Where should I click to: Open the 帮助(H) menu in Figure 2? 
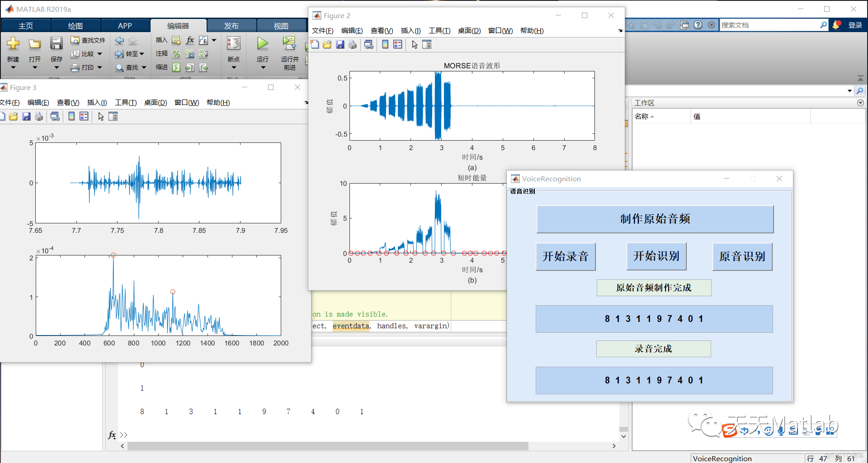click(x=532, y=30)
